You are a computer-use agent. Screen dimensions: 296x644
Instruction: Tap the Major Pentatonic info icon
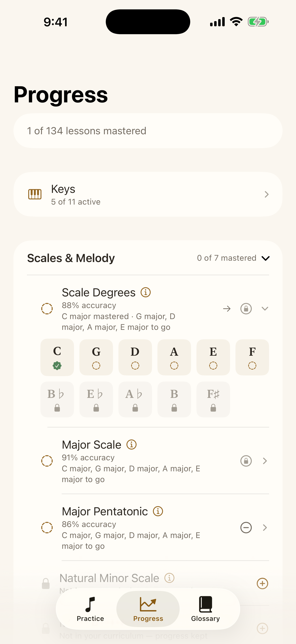(158, 511)
